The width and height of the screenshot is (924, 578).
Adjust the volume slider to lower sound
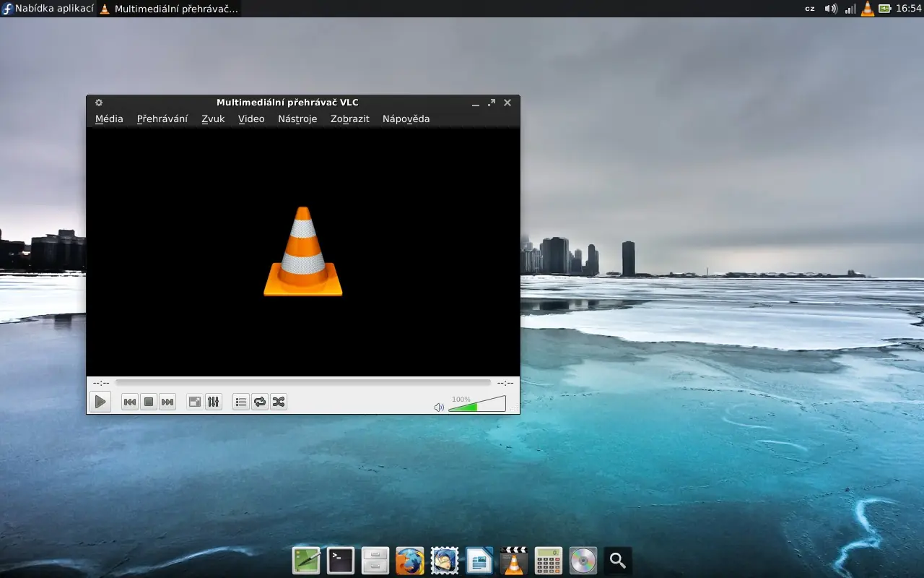pyautogui.click(x=466, y=406)
